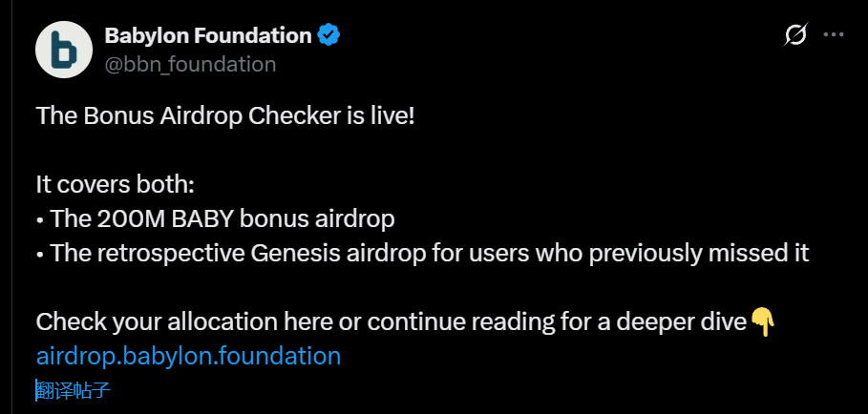Image resolution: width=868 pixels, height=414 pixels.
Task: Click the bullet before "The retrospective"
Action: click(40, 254)
